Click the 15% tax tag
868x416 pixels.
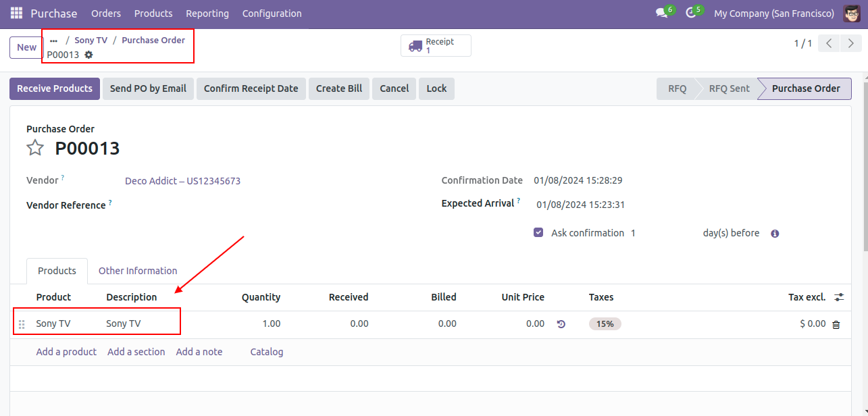click(605, 324)
